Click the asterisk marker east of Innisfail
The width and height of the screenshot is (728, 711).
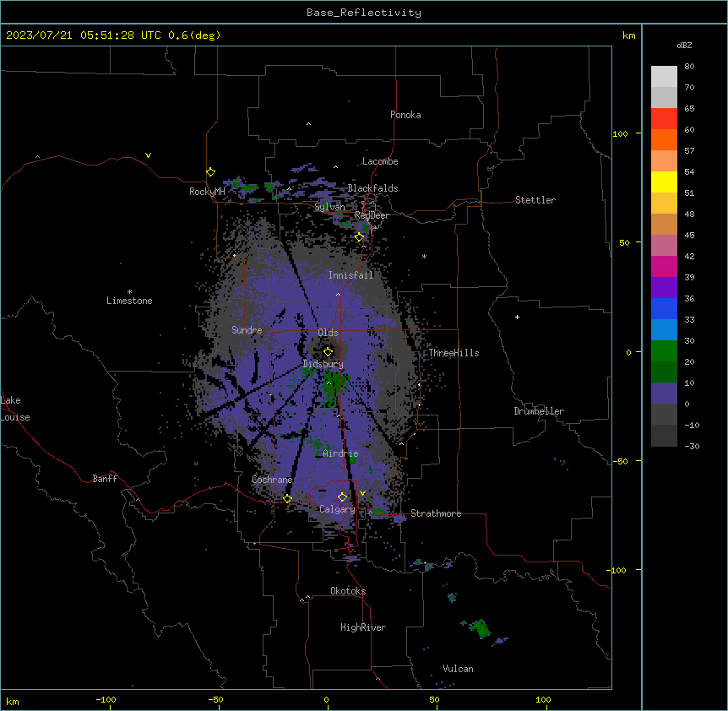pyautogui.click(x=424, y=256)
